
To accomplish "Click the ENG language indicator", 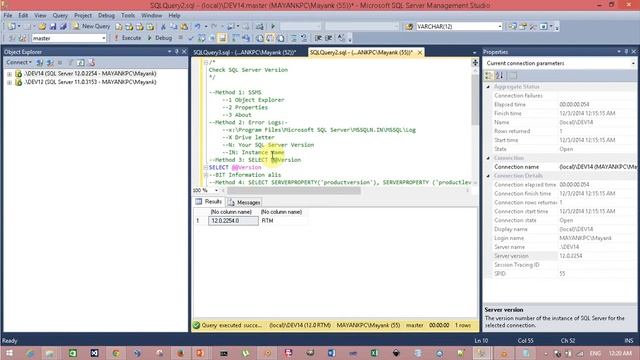I will click(595, 353).
